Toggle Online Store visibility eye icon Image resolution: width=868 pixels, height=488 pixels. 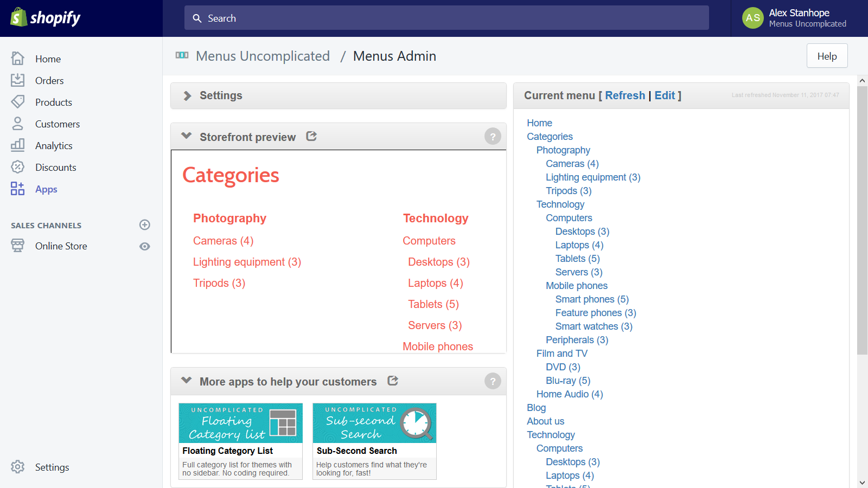tap(144, 246)
